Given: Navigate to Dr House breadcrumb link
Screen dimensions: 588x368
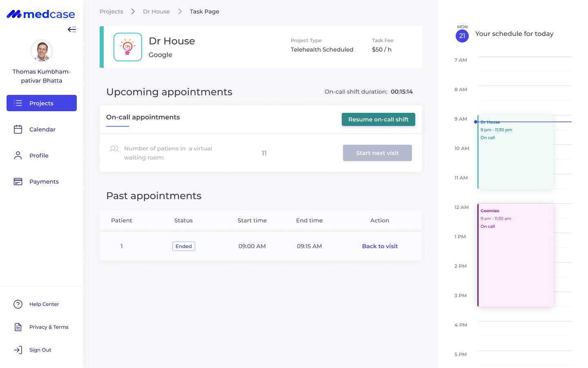Looking at the screenshot, I should coord(156,11).
